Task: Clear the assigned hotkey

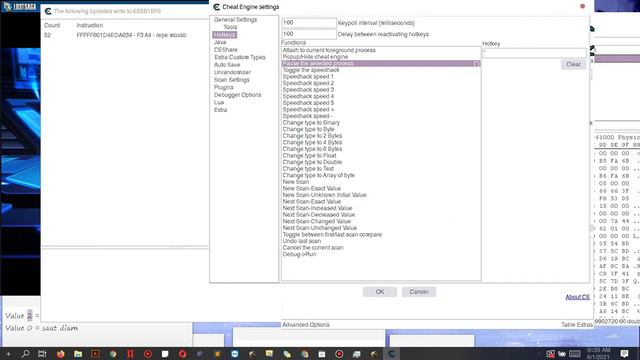Action: [573, 64]
